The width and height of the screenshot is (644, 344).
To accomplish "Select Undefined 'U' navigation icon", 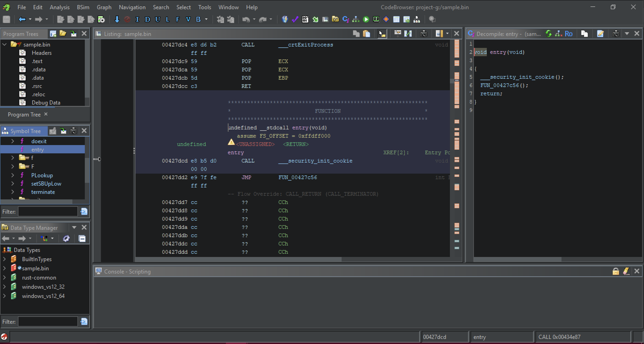I will click(157, 19).
